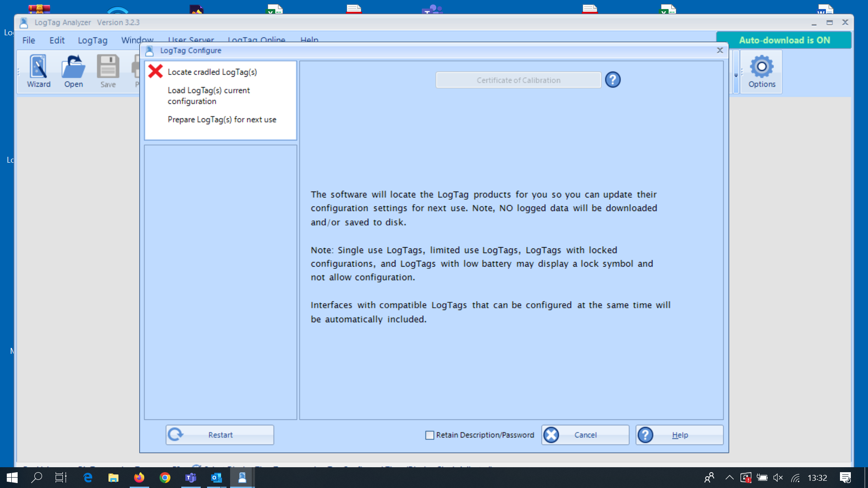Image resolution: width=868 pixels, height=488 pixels.
Task: Click the Auto-download is ON banner
Action: click(x=784, y=40)
